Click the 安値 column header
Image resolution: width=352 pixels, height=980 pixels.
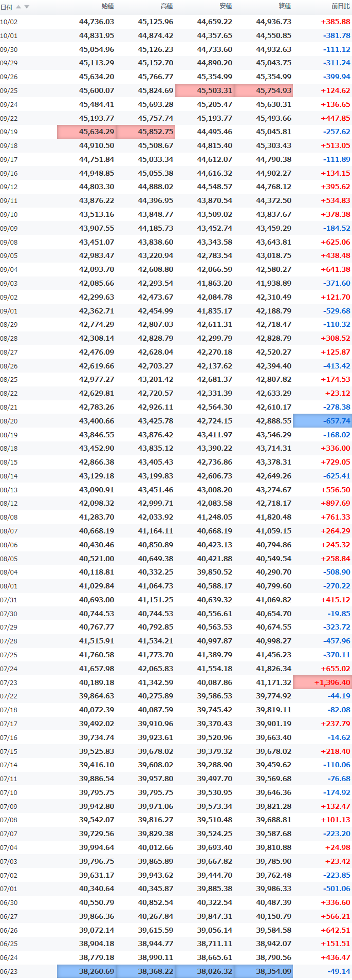(226, 6)
